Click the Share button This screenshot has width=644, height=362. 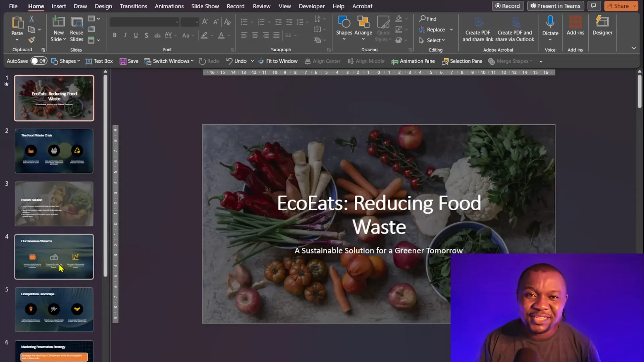pyautogui.click(x=618, y=6)
